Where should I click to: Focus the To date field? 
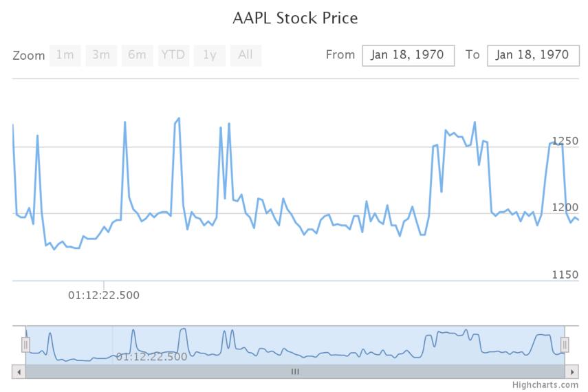(532, 55)
